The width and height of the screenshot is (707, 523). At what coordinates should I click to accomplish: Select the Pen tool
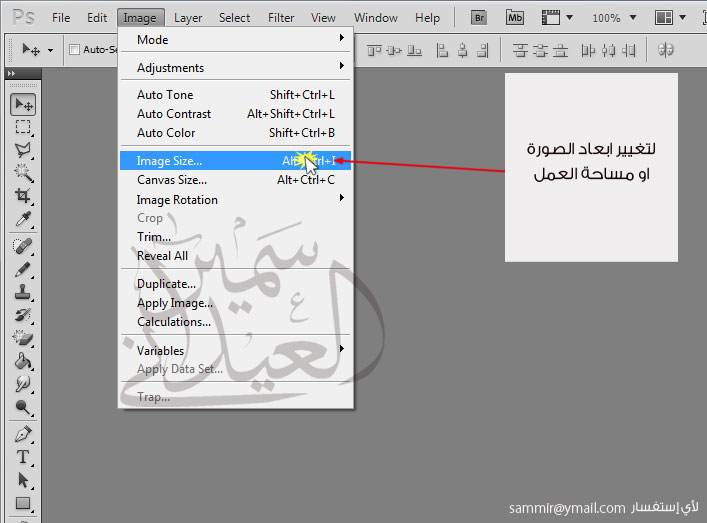(23, 435)
